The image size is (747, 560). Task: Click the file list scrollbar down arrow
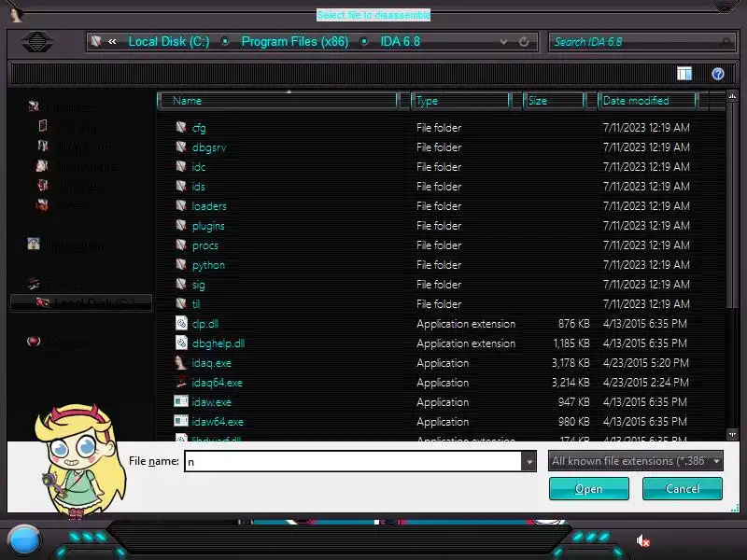pos(732,434)
